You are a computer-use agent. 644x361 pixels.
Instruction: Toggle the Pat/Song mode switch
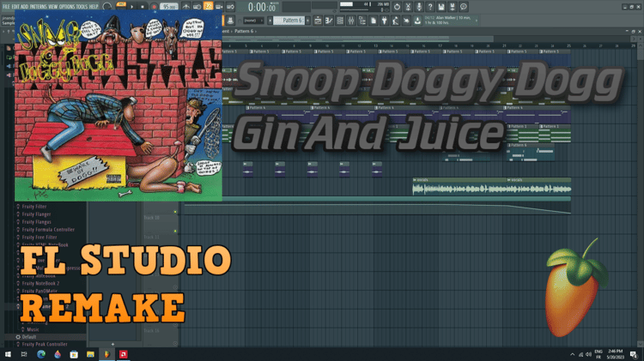[121, 5]
